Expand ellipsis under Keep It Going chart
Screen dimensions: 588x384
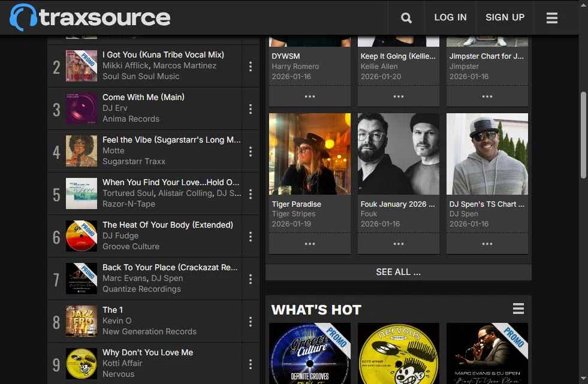[x=398, y=96]
